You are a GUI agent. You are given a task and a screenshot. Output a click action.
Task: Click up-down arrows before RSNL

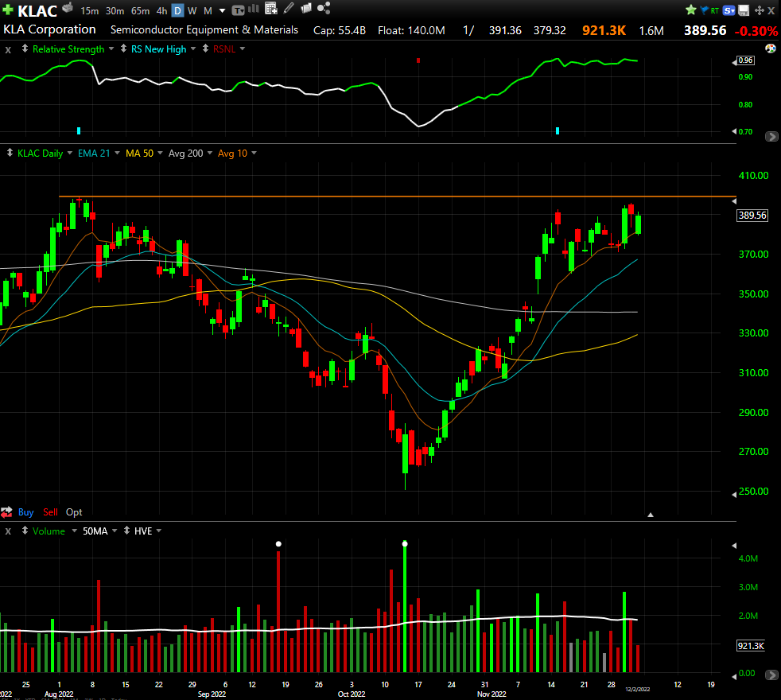205,49
